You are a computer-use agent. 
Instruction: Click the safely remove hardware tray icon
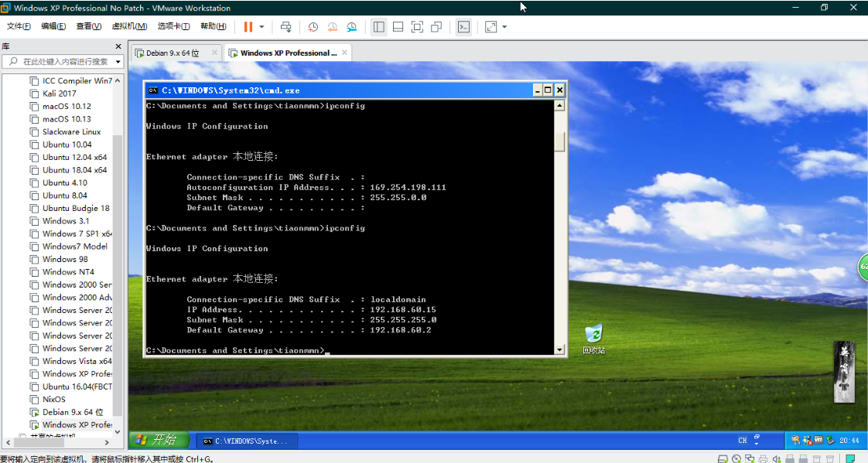830,441
